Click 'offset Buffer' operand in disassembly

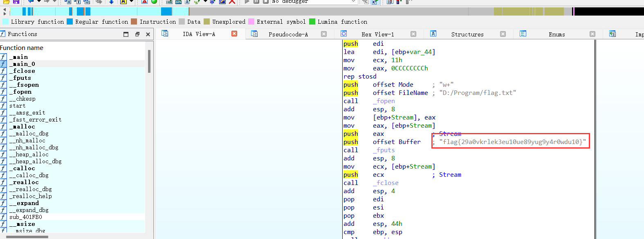[397, 142]
